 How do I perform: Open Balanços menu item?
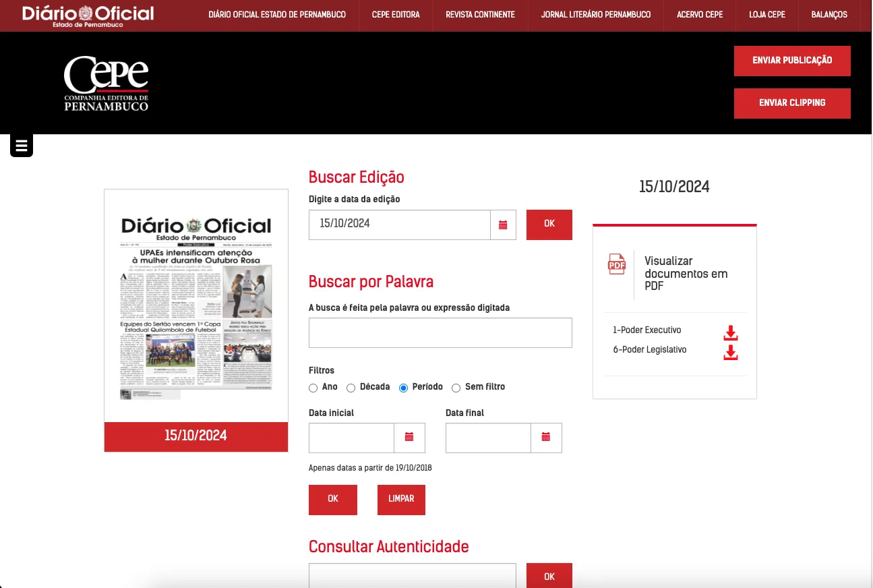pyautogui.click(x=829, y=15)
